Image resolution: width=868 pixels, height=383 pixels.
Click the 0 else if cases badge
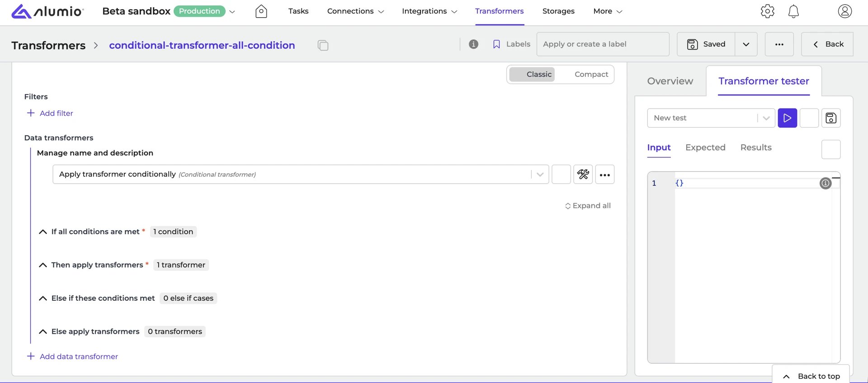(188, 298)
